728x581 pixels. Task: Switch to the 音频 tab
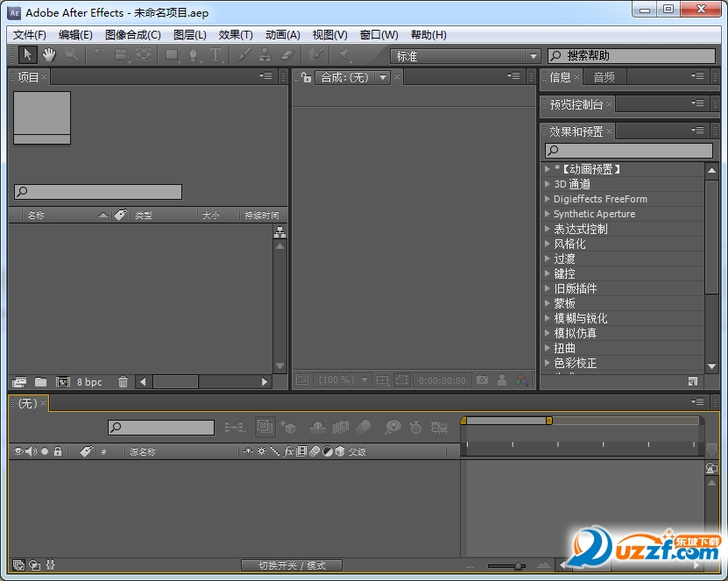604,77
